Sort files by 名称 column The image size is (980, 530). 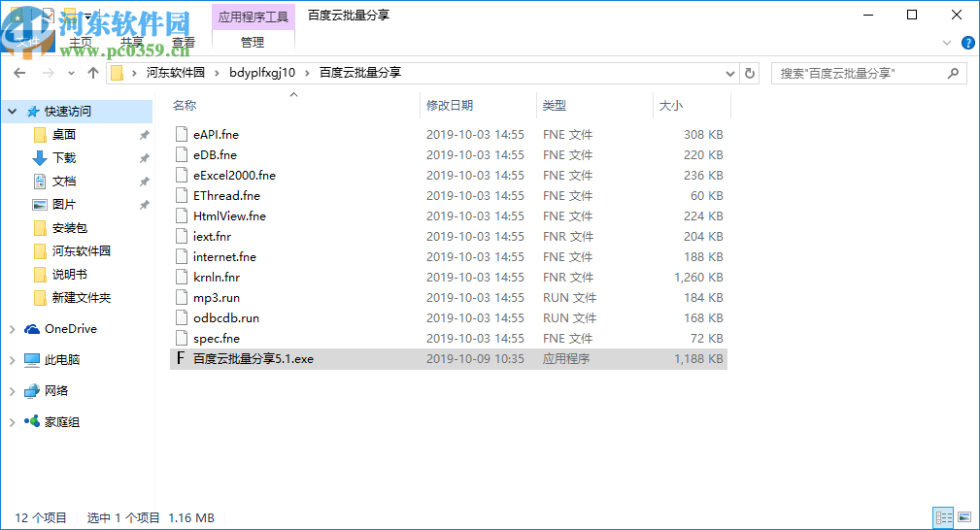pyautogui.click(x=185, y=105)
